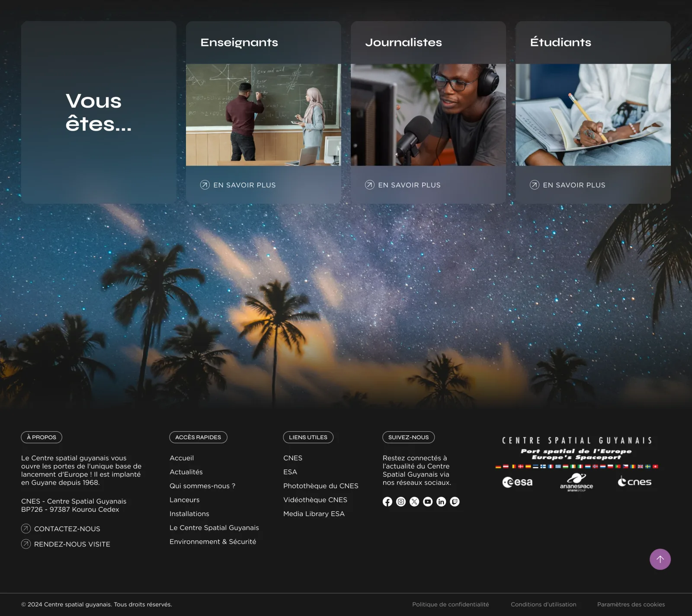Screen dimensions: 692x616
Task: Go to Accueil footer link
Action: click(x=182, y=458)
